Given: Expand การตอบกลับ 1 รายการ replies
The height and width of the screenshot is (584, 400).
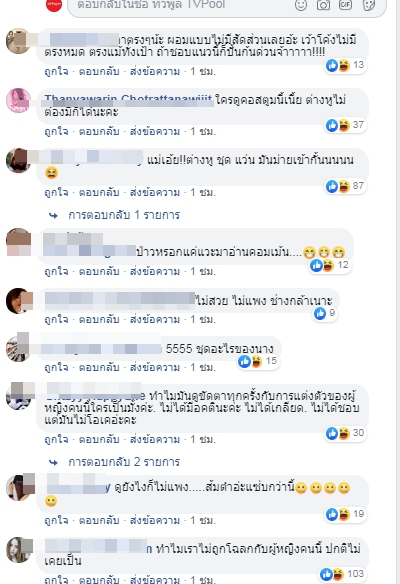Looking at the screenshot, I should point(124,215).
